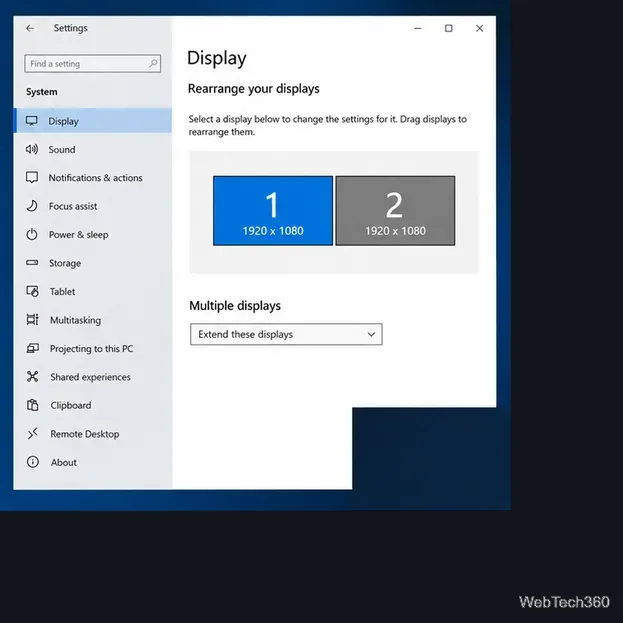The width and height of the screenshot is (623, 623).
Task: Open Sound settings via speaker icon
Action: pos(32,149)
